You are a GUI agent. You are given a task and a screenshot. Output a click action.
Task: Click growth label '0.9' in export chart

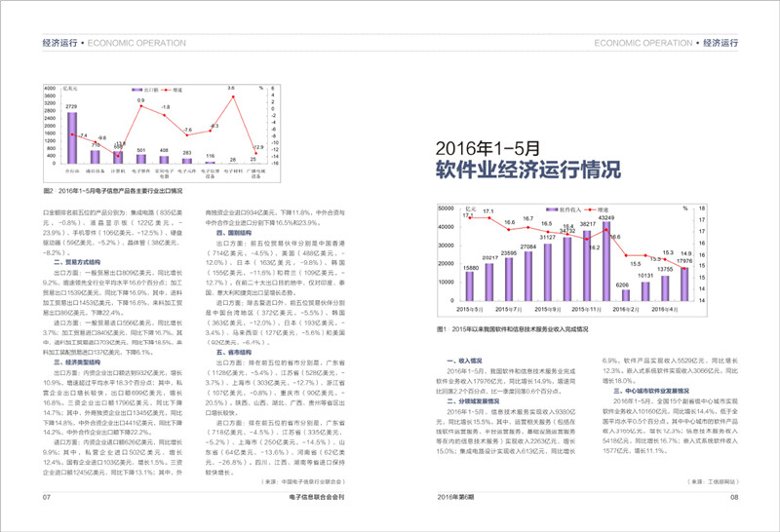coord(141,100)
